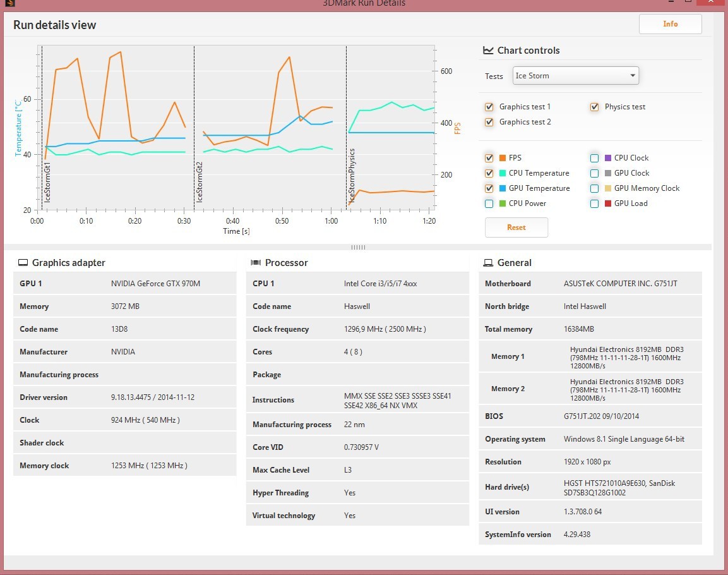Click the Info button
The image size is (728, 575).
pyautogui.click(x=670, y=24)
